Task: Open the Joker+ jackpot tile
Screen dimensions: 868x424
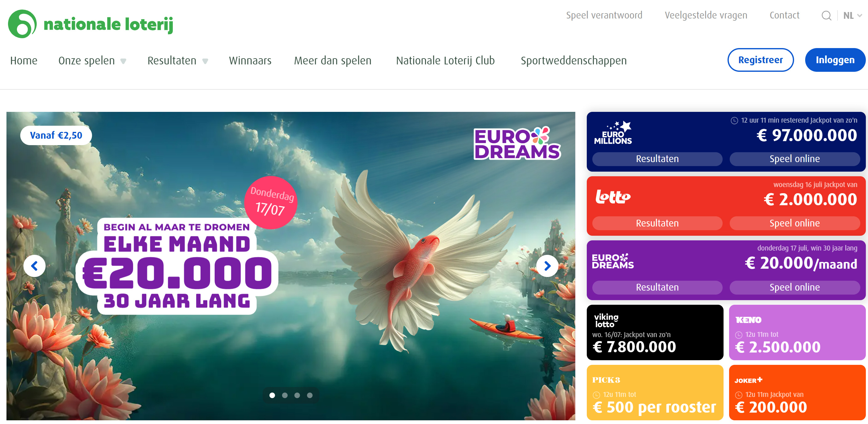Action: (x=797, y=392)
